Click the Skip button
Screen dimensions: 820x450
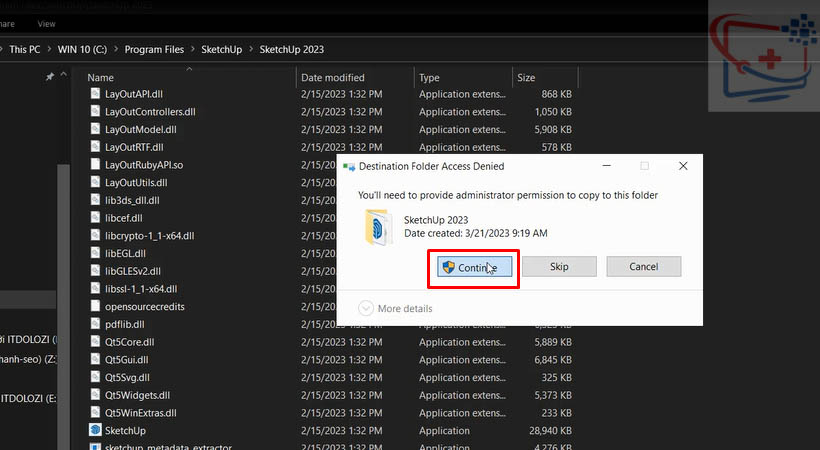tap(559, 267)
